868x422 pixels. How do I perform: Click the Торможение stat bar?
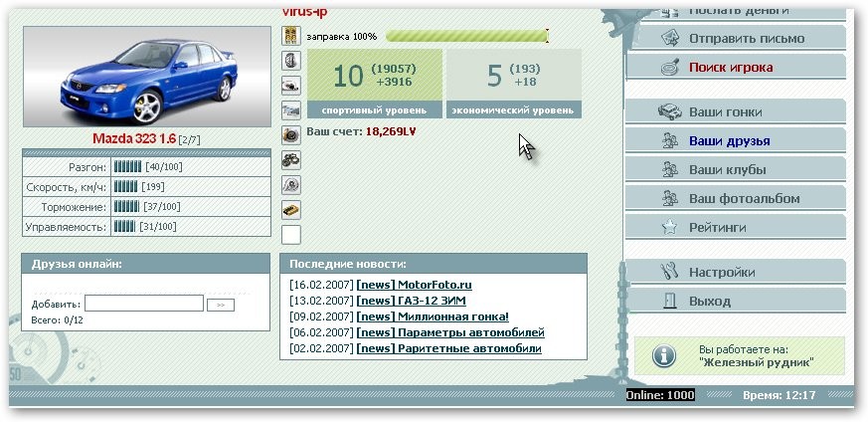126,207
